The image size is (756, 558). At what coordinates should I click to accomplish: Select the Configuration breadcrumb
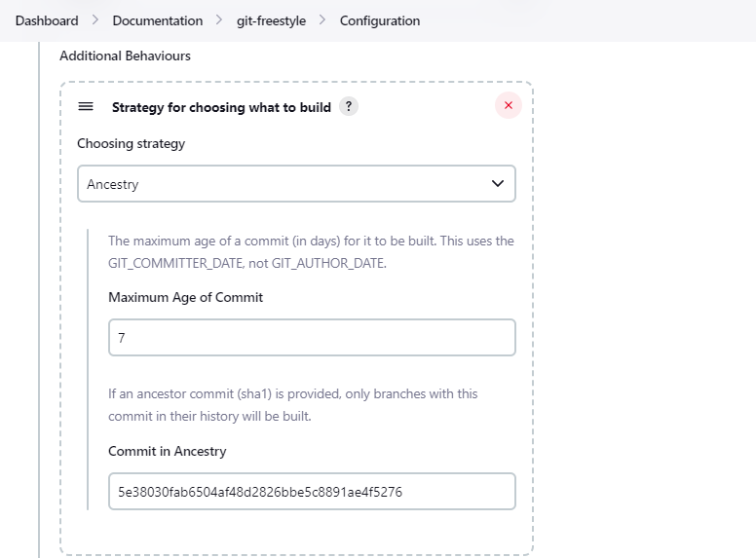(x=380, y=20)
